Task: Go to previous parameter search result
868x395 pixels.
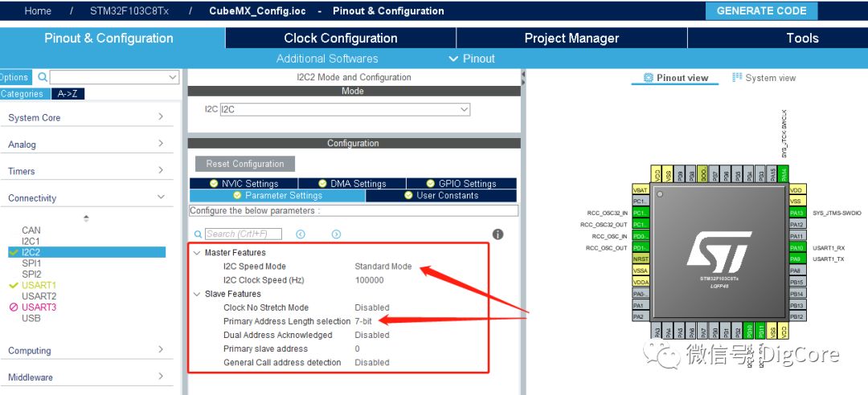Action: click(x=301, y=234)
